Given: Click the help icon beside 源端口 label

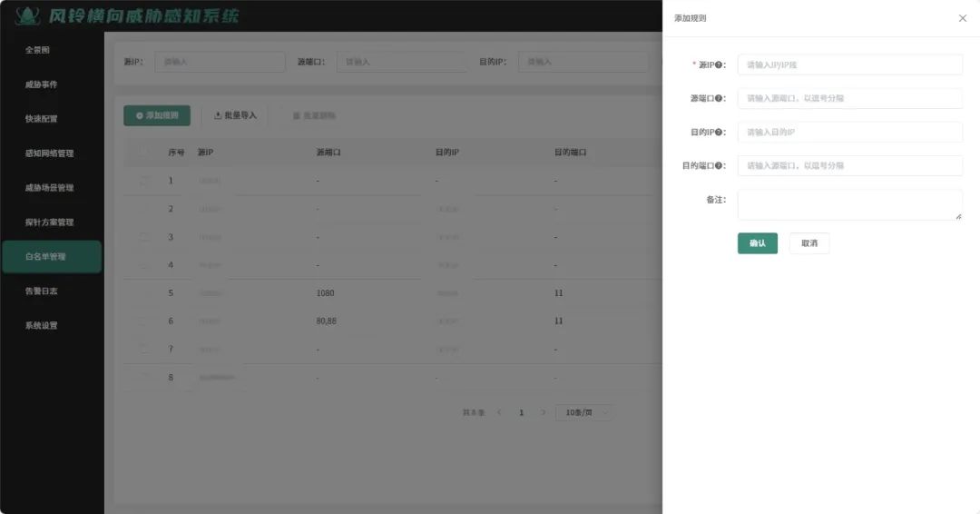Looking at the screenshot, I should click(x=718, y=99).
